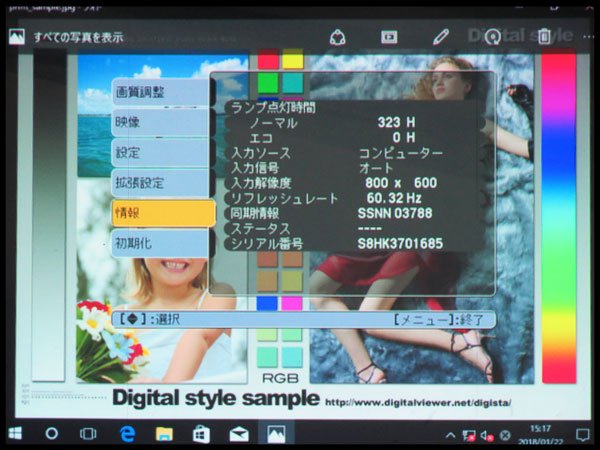The width and height of the screenshot is (600, 450).
Task: Click the muted volume tray icon
Action: coord(487,435)
